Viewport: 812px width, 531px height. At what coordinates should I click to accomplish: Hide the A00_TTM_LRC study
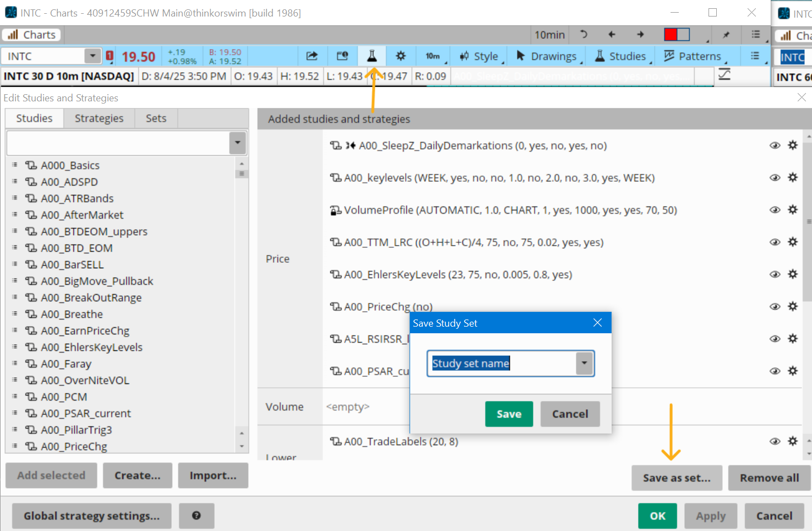(x=775, y=242)
